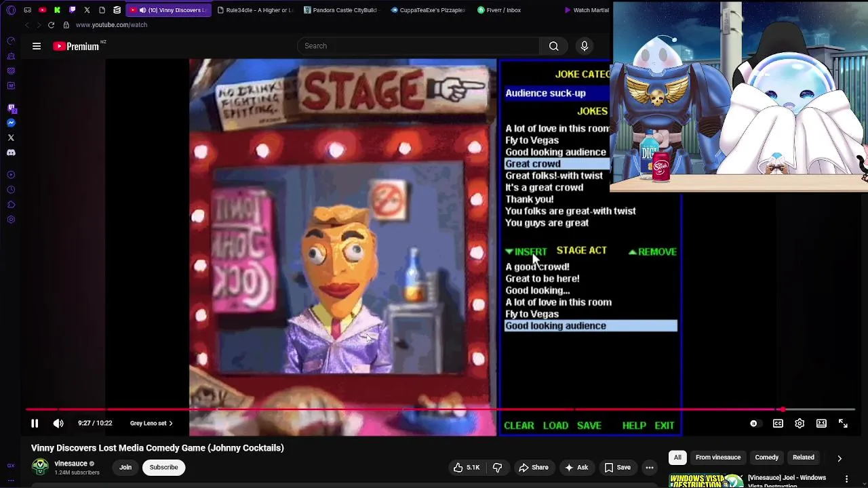
Task: Open the sidebar history clock
Action: (x=11, y=190)
